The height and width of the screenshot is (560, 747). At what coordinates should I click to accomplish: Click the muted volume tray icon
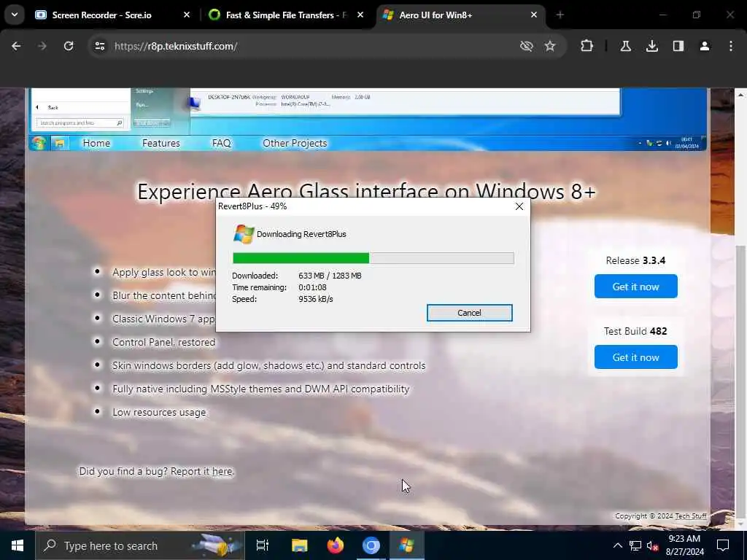coord(652,545)
